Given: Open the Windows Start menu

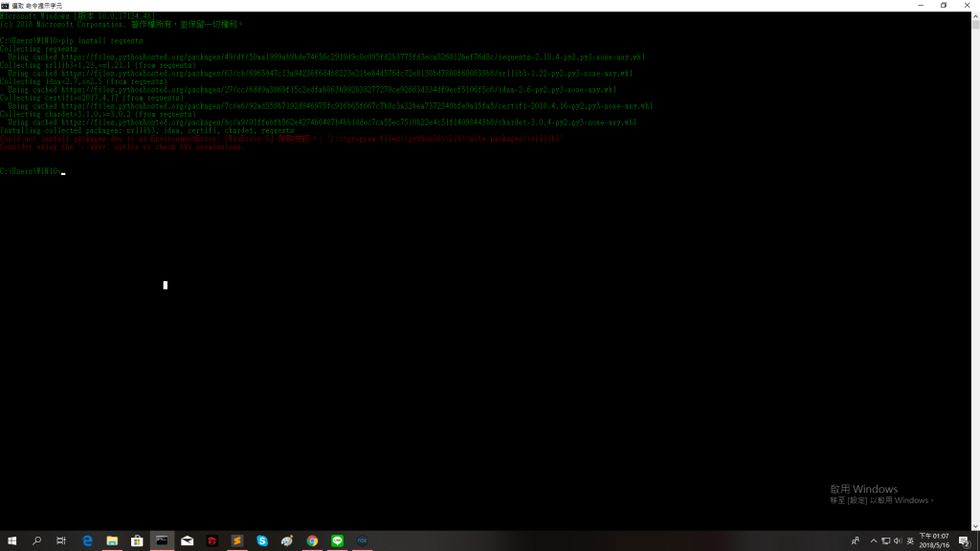Looking at the screenshot, I should click(x=11, y=541).
